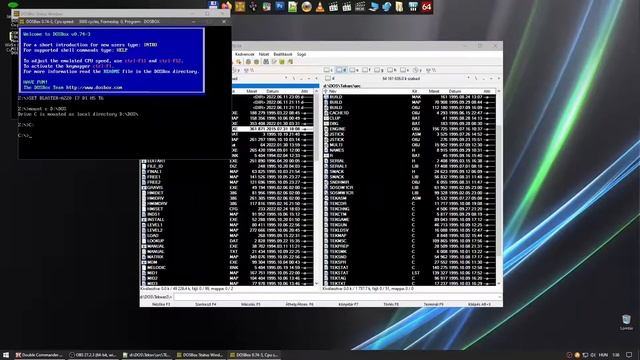
Task: Launch VLC from the top dock
Action: pyautogui.click(x=320, y=7)
